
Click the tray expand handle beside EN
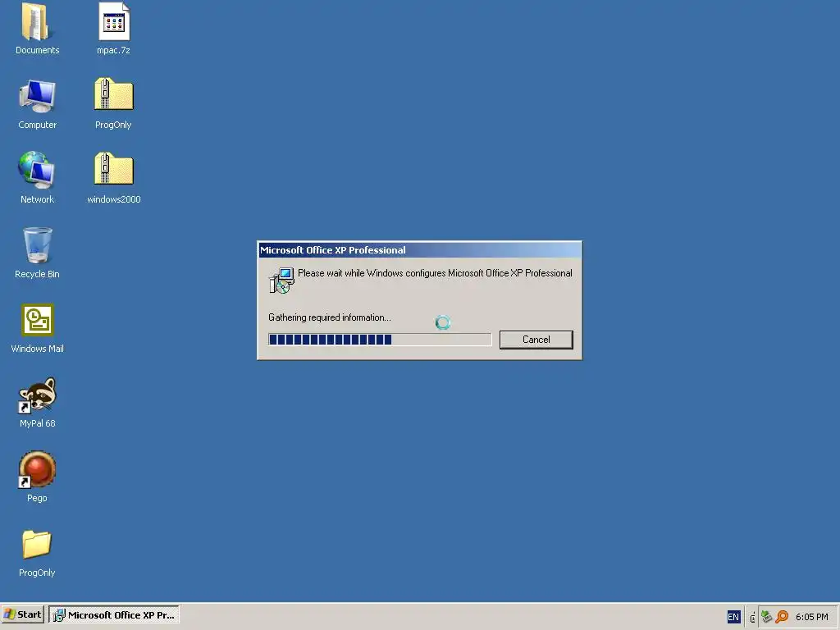pyautogui.click(x=753, y=617)
